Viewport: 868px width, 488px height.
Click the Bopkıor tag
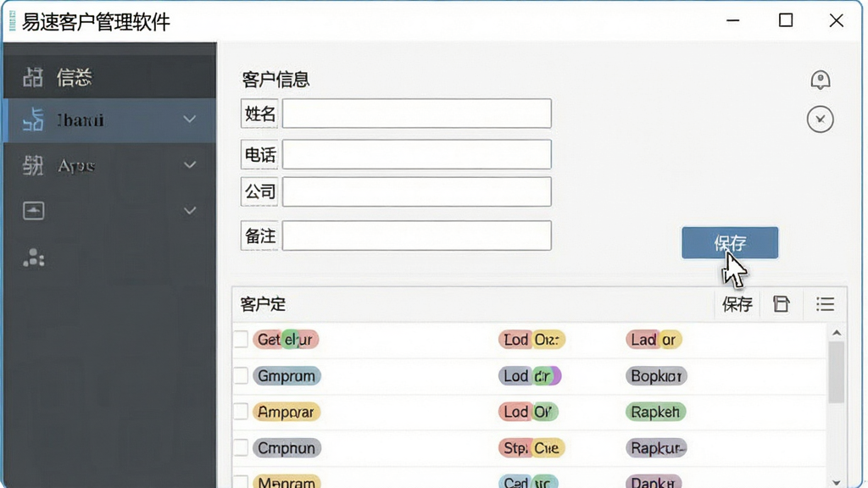coord(657,375)
